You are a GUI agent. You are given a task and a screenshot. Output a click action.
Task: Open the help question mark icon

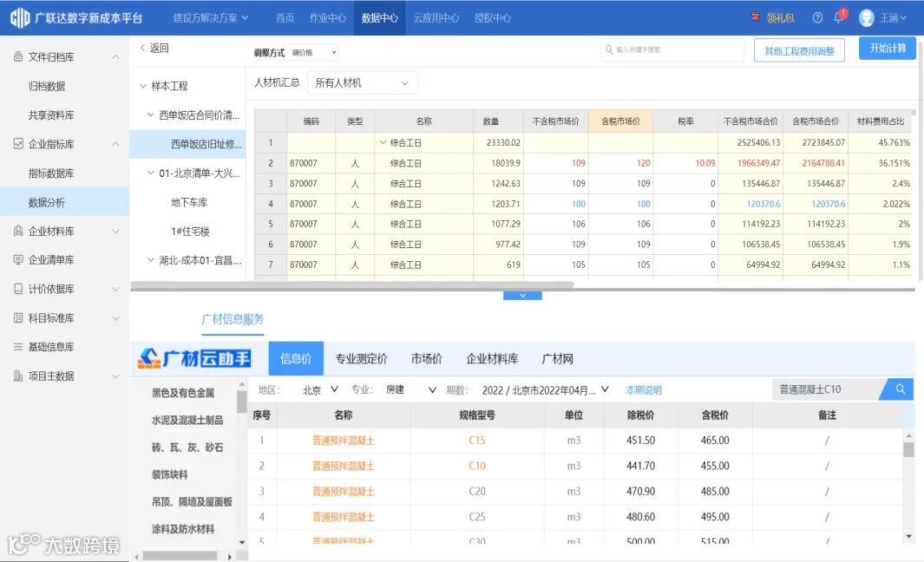coord(817,17)
